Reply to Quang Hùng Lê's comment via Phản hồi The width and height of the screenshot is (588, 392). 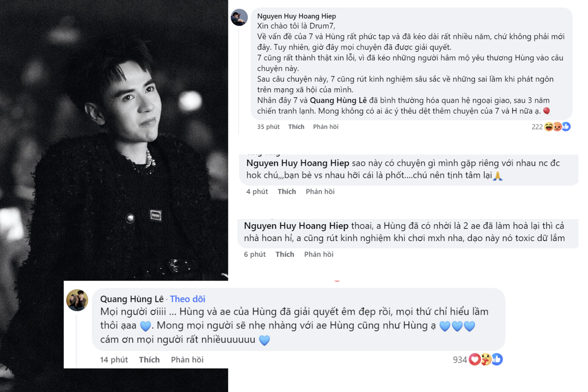pyautogui.click(x=187, y=359)
